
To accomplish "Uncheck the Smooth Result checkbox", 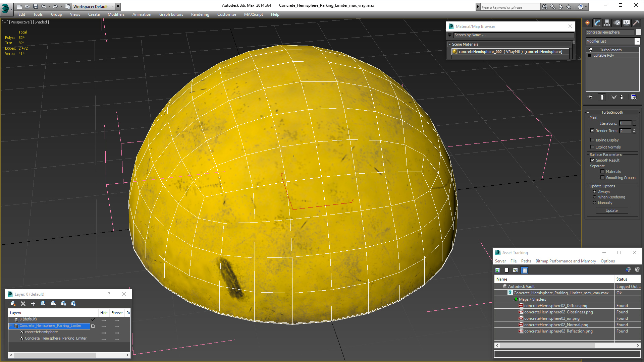I will (592, 160).
